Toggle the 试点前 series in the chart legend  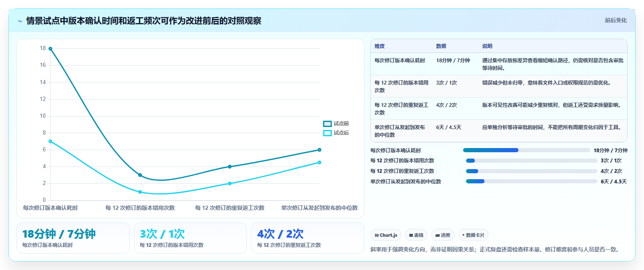(336, 124)
